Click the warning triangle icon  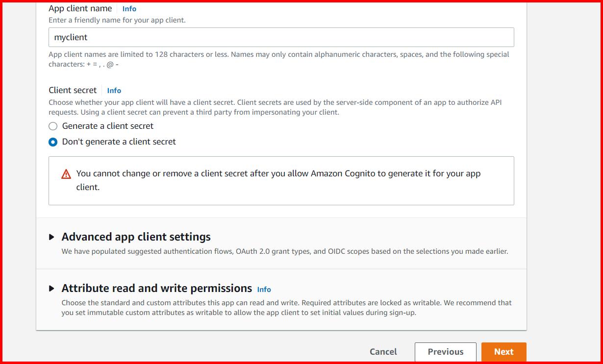[66, 174]
